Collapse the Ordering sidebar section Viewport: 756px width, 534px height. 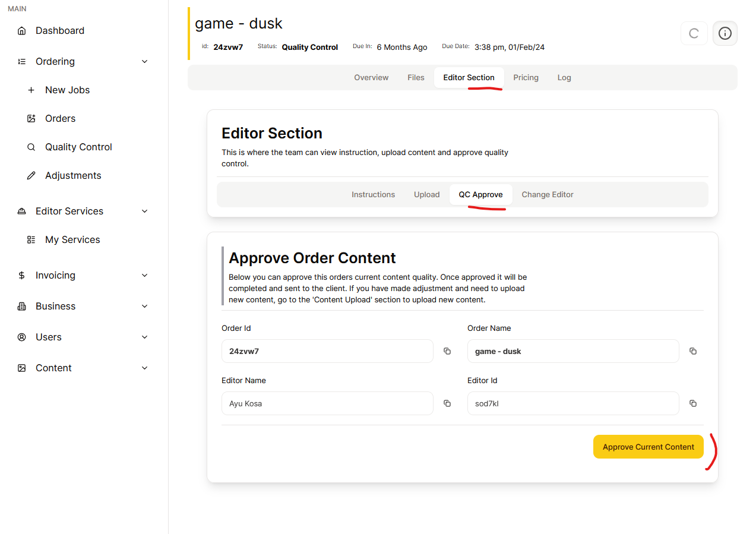click(x=144, y=62)
